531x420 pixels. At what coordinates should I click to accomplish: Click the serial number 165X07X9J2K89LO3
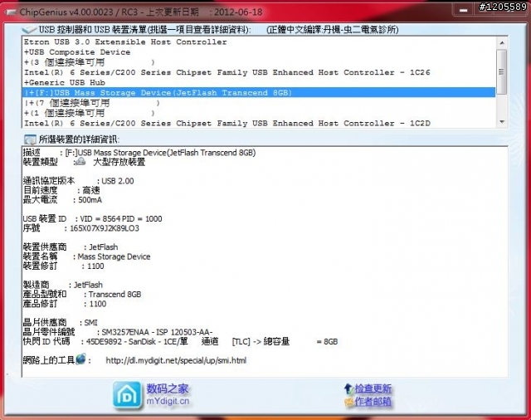[105, 228]
